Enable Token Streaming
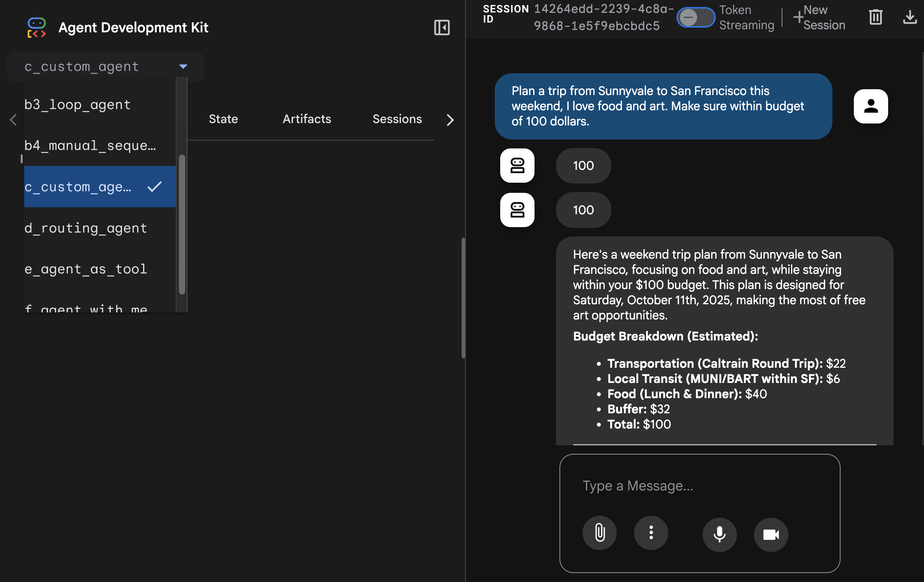Viewport: 924px width, 582px height. point(696,17)
